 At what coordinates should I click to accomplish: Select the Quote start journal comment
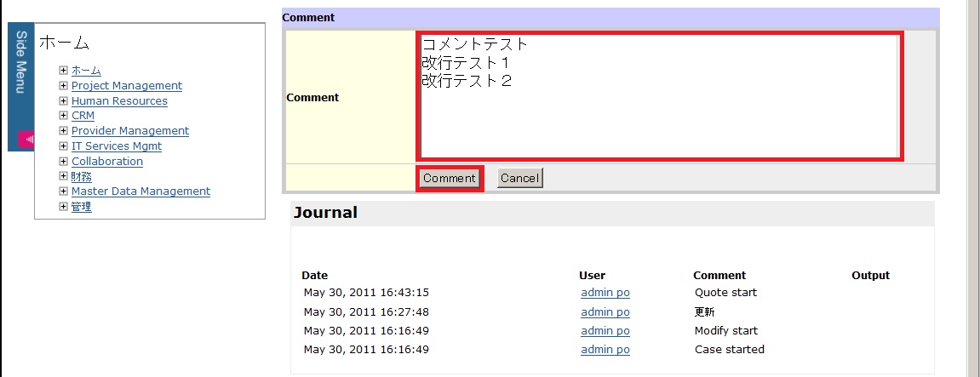tap(725, 293)
